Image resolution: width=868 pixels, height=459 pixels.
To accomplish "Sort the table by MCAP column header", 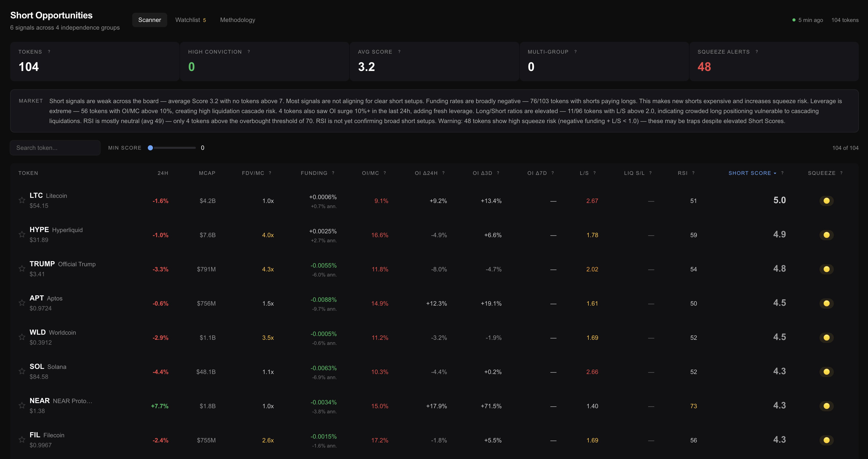I will [x=207, y=173].
